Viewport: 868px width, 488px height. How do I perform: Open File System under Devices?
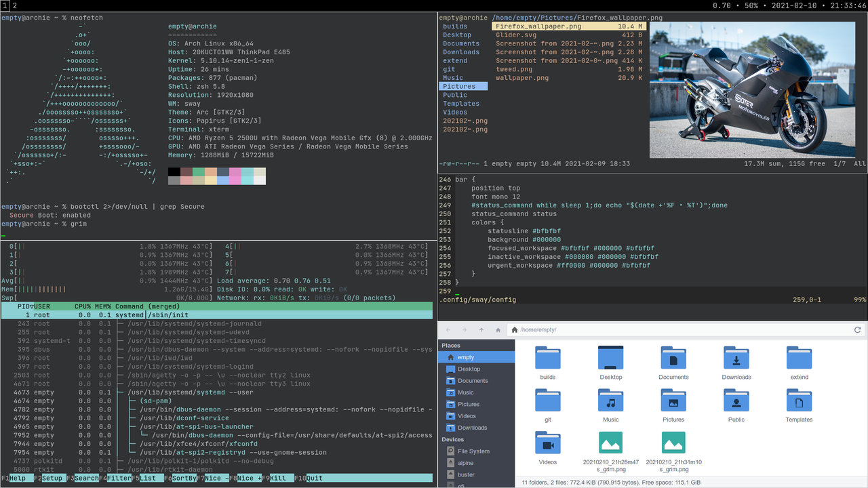tap(476, 451)
